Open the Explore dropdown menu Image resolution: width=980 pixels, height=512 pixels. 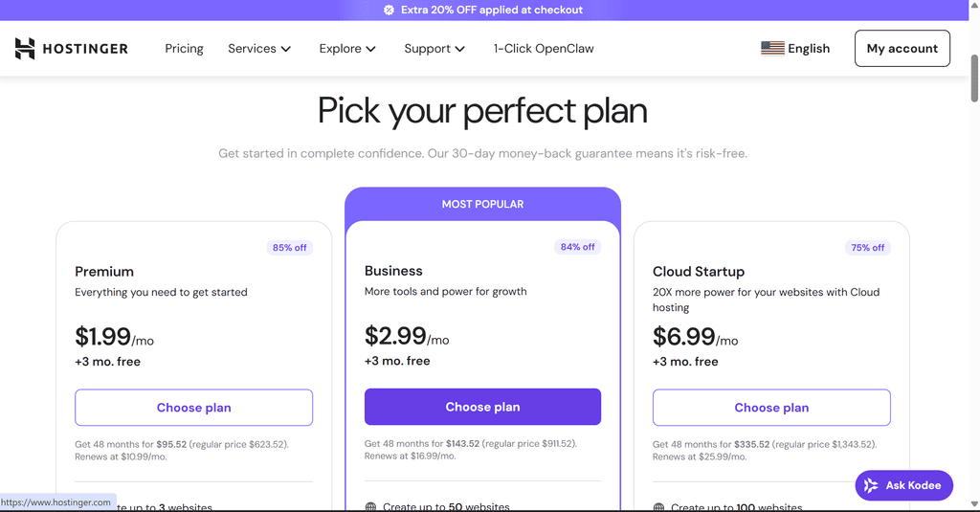pos(347,49)
